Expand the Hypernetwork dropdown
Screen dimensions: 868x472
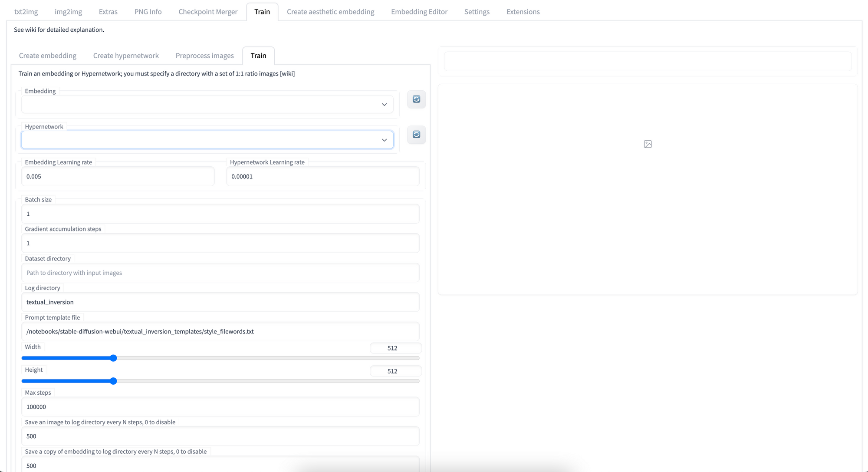click(207, 140)
